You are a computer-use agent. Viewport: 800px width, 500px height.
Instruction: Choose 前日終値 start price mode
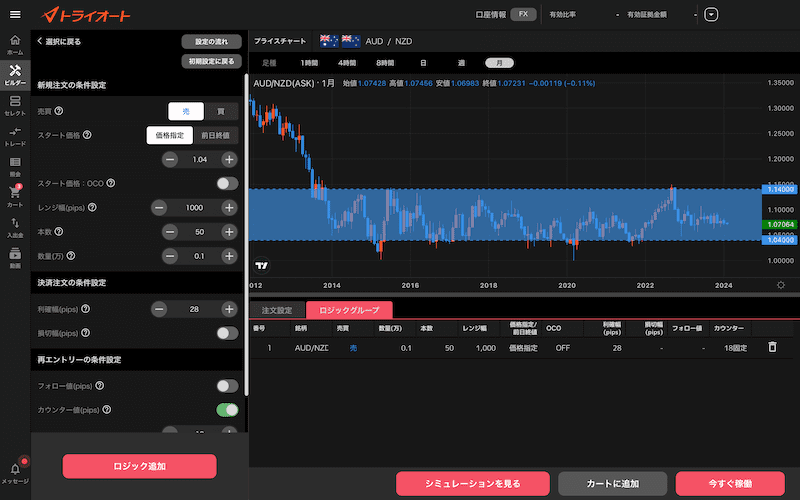point(216,135)
